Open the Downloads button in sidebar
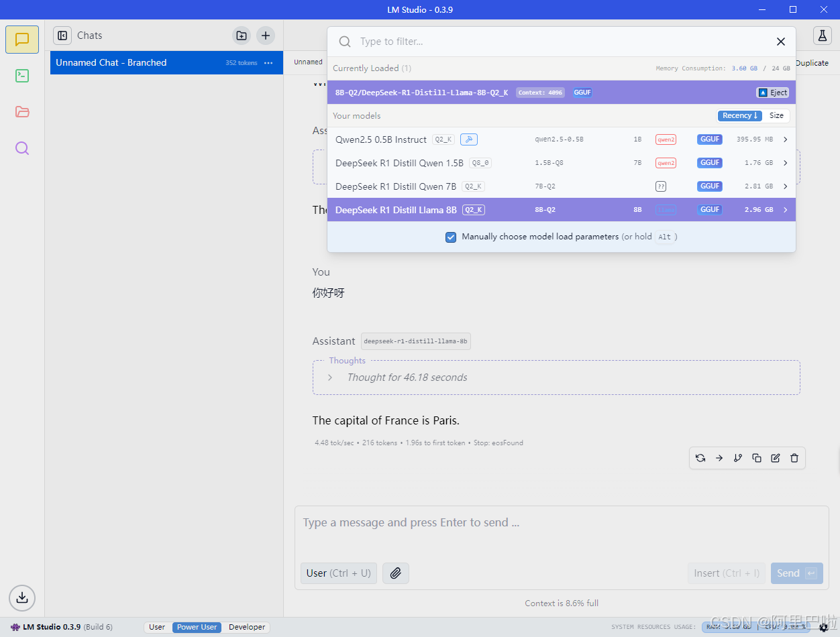 tap(22, 597)
